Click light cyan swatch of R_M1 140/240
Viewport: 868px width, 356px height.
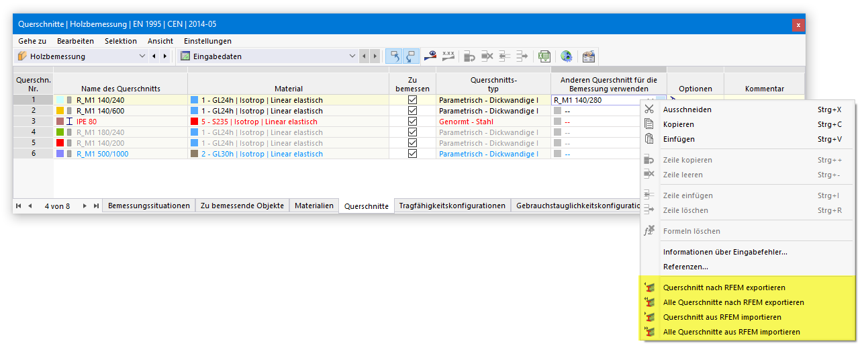(x=60, y=99)
